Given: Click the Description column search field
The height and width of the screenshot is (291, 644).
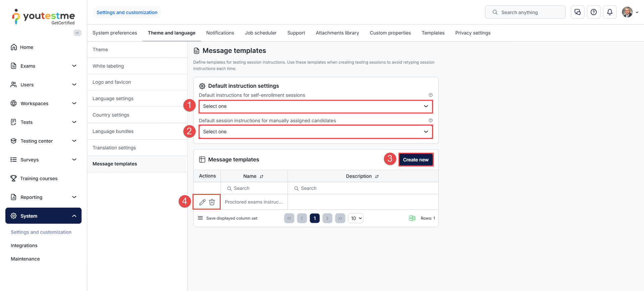Looking at the screenshot, I should click(x=363, y=188).
